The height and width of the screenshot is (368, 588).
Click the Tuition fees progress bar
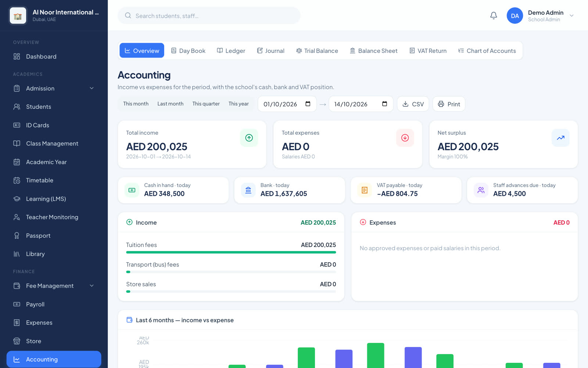pos(231,252)
